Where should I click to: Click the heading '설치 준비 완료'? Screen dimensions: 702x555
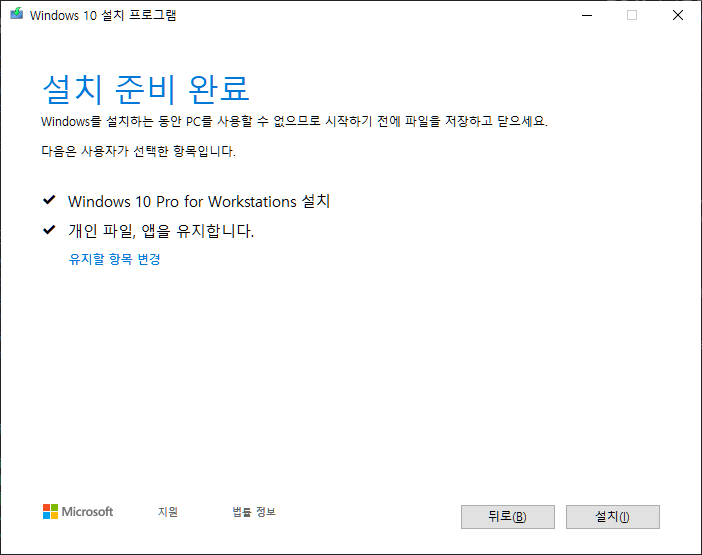146,89
